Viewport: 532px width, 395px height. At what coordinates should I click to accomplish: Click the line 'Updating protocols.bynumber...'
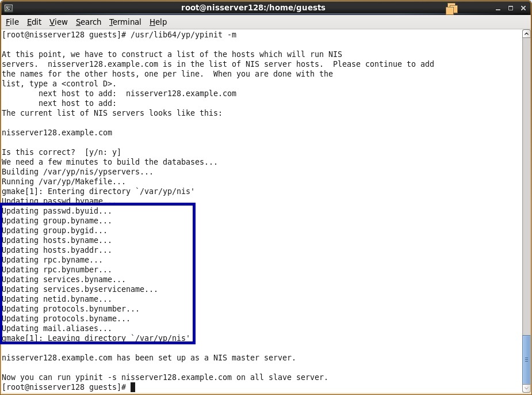[x=71, y=309]
